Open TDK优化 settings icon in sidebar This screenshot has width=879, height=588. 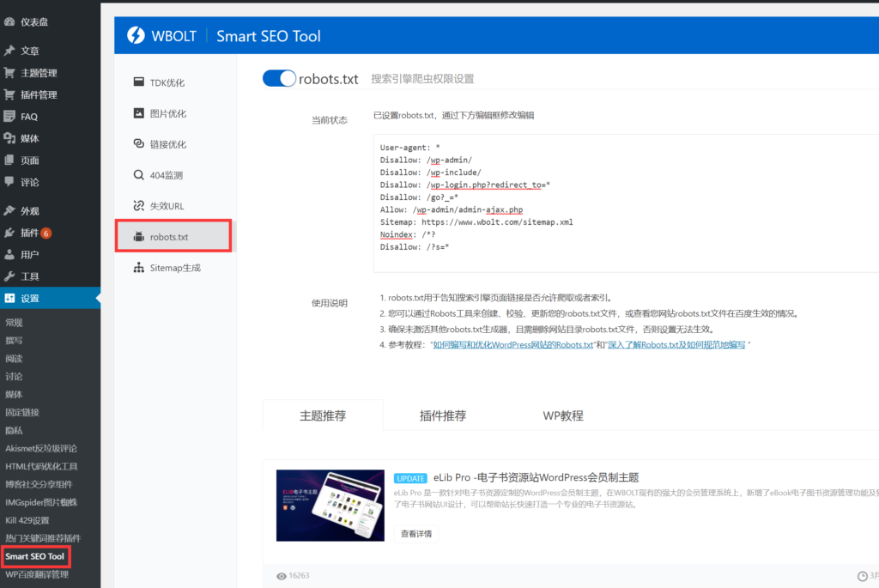[139, 82]
